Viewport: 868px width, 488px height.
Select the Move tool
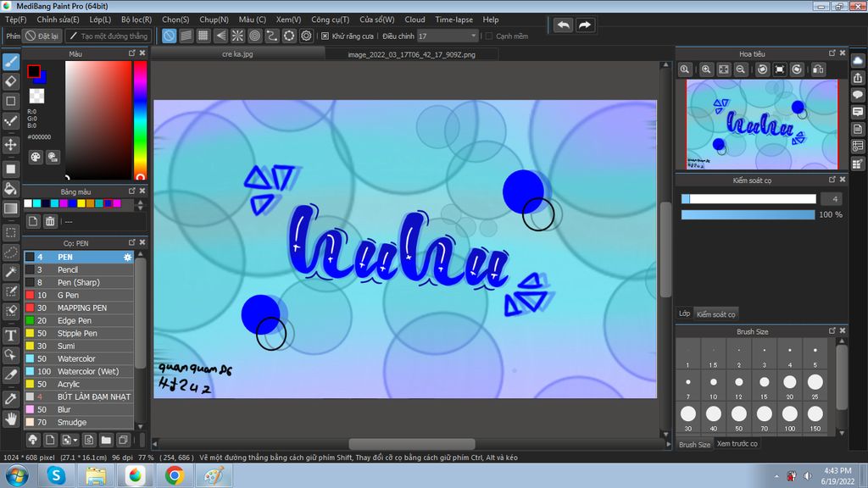[x=11, y=144]
